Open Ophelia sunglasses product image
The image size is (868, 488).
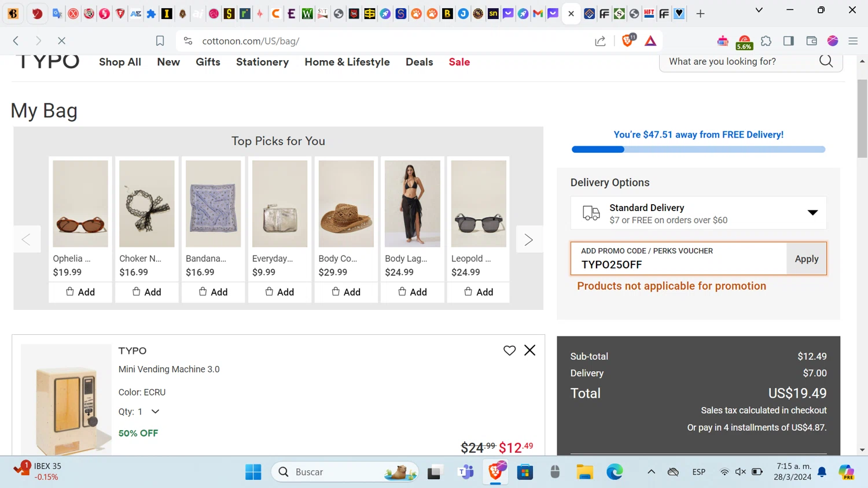click(x=80, y=204)
